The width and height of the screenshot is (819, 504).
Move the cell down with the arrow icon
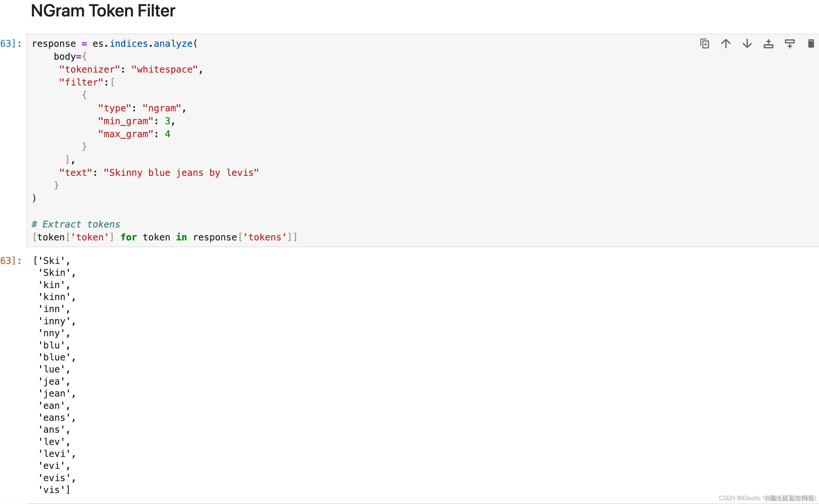point(747,44)
